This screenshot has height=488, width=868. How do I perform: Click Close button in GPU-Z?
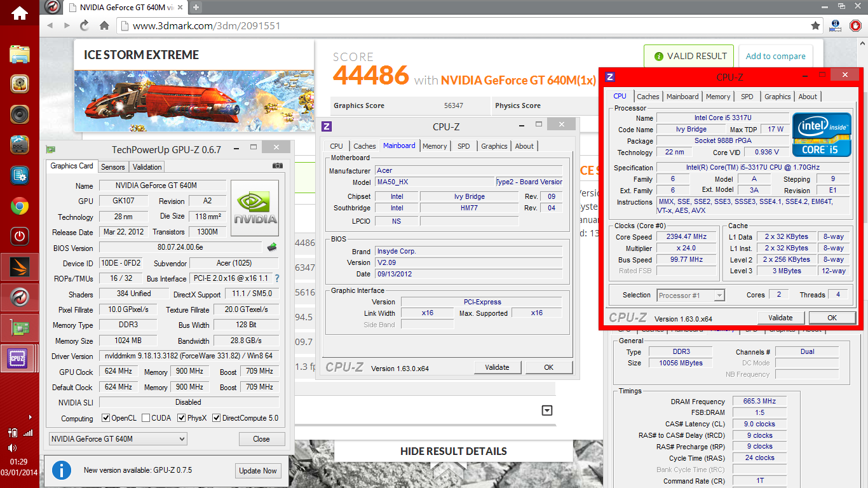pyautogui.click(x=261, y=439)
